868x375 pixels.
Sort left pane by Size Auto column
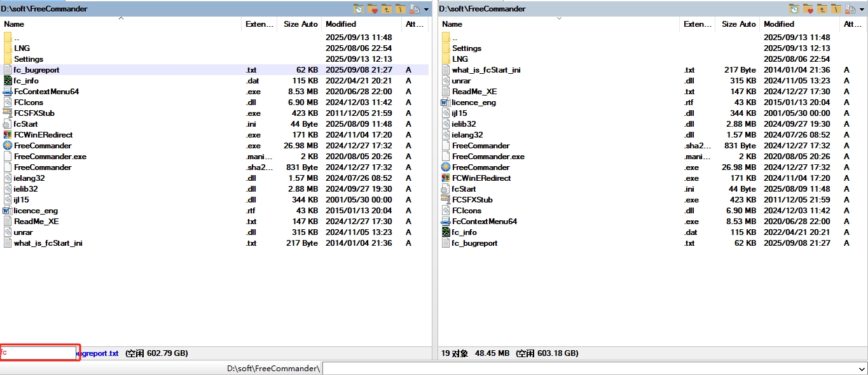[x=300, y=24]
